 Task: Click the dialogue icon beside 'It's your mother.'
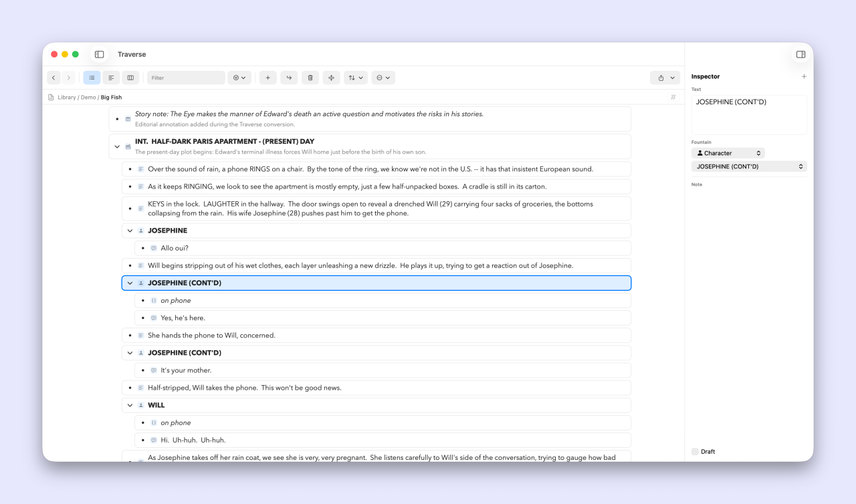click(154, 370)
